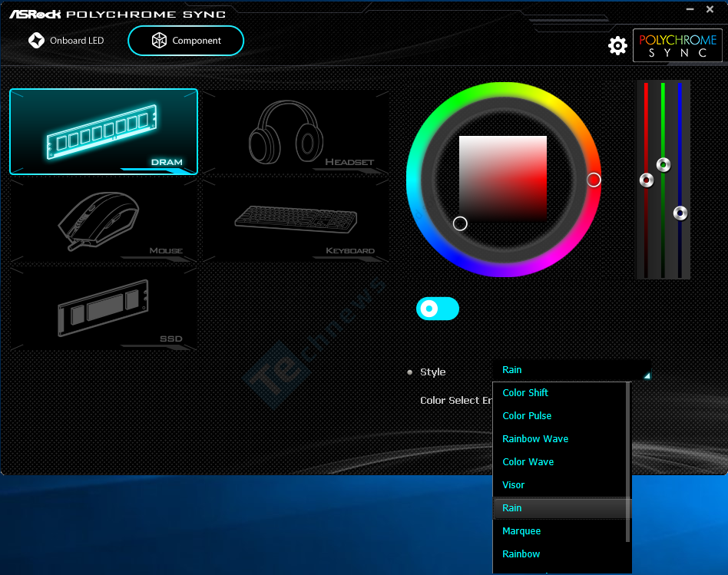Choose Rainbow from the style list

tap(560, 554)
